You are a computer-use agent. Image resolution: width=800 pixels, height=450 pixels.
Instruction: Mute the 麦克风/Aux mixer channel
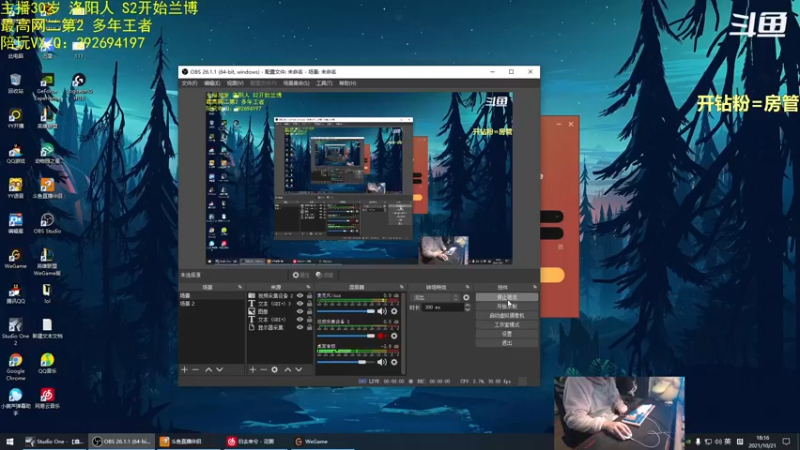[381, 311]
